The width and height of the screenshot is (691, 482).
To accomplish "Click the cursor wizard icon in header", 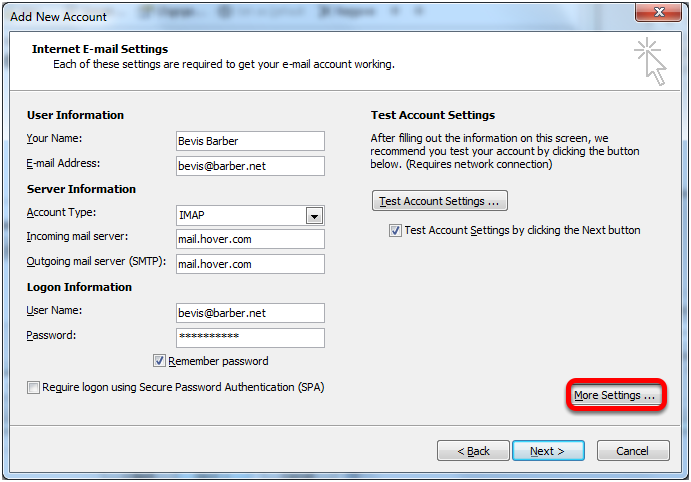I will click(651, 61).
